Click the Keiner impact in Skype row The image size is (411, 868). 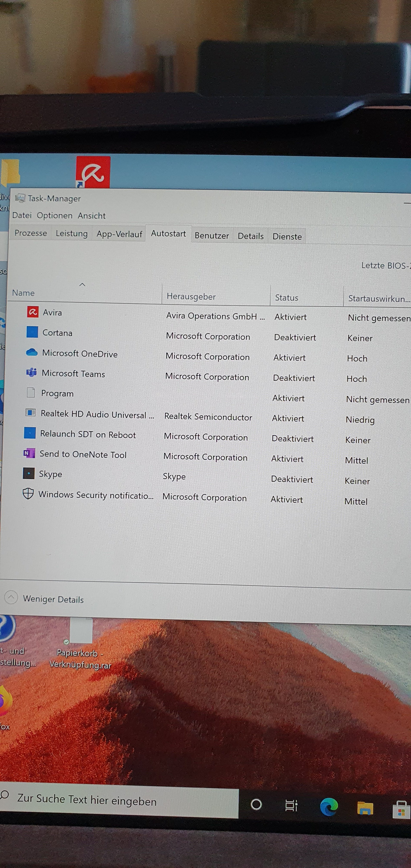[x=357, y=481]
